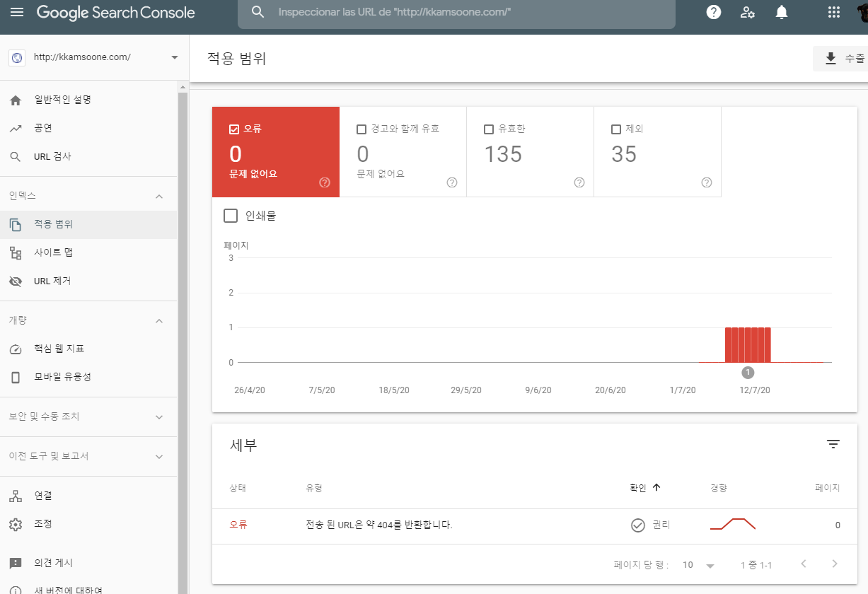Click network icon beside 연결

(x=16, y=496)
